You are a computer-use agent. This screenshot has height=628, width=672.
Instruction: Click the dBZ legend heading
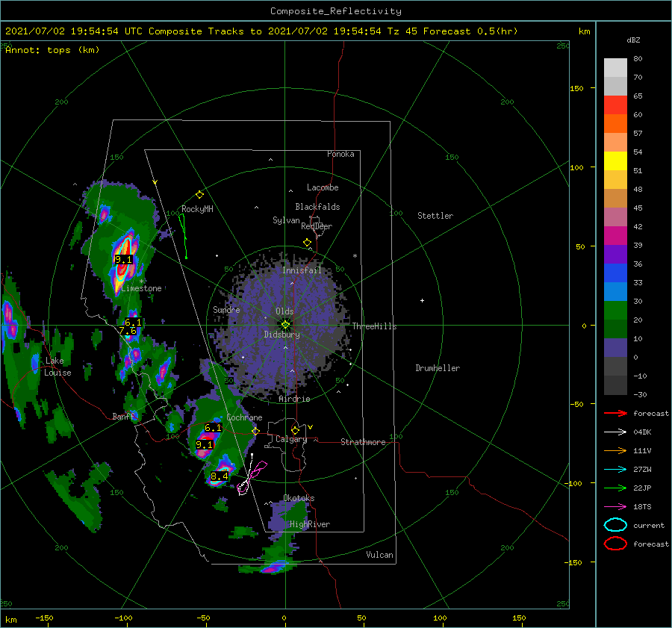click(x=633, y=40)
